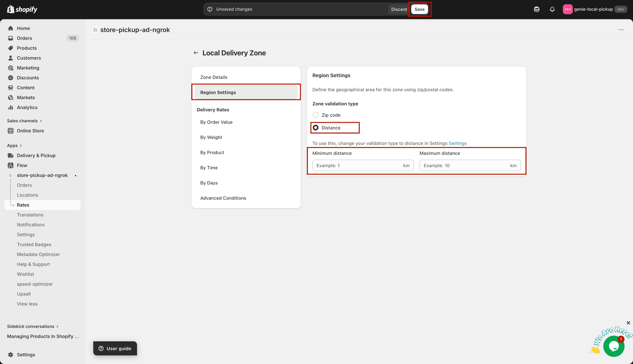Screen dimensions: 633x364
Task: Click the Discounts badge icon
Action: coord(11,78)
